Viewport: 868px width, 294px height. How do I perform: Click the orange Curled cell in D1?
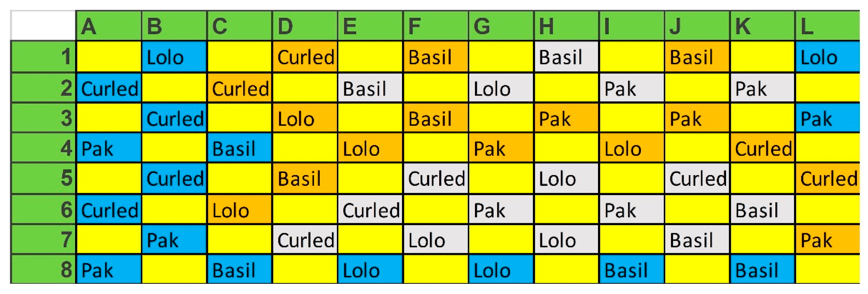click(x=305, y=57)
